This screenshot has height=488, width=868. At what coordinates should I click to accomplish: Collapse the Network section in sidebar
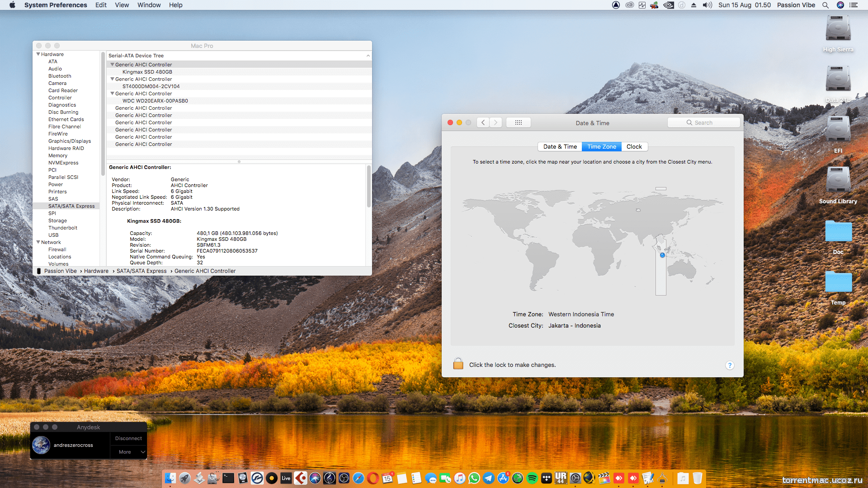click(x=38, y=242)
